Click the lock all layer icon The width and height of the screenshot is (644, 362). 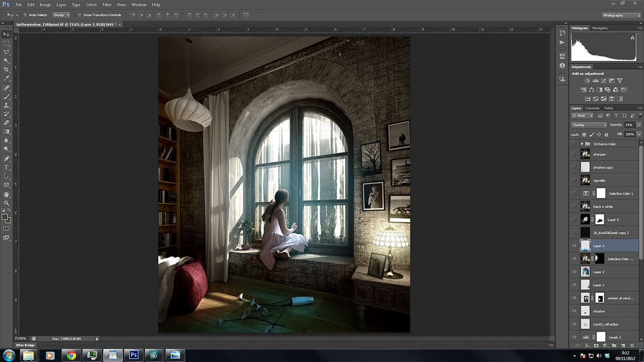point(606,134)
